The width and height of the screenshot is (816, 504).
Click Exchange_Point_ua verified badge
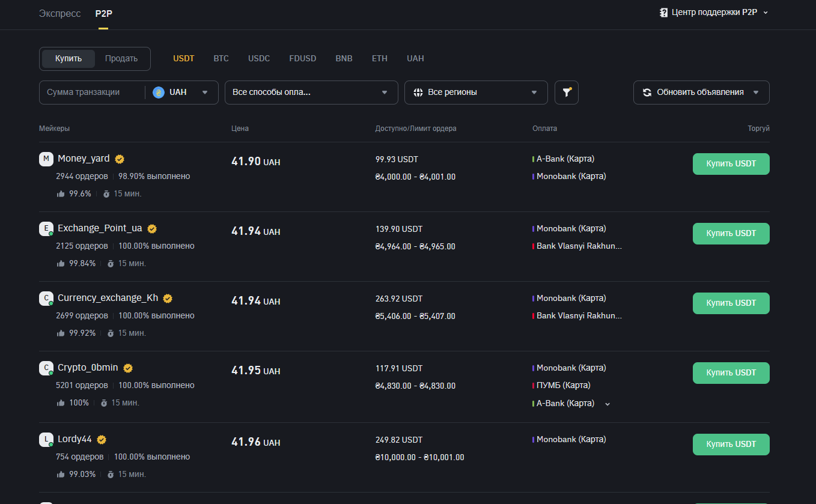click(x=152, y=229)
